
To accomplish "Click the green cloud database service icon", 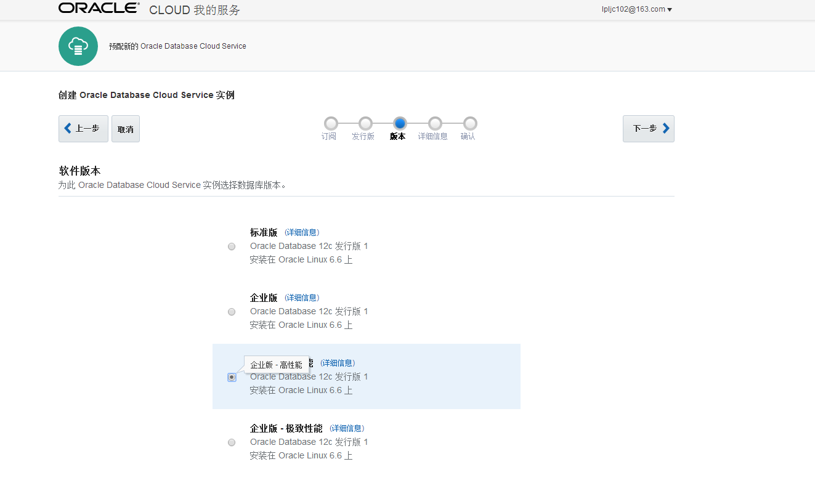I will pos(78,46).
